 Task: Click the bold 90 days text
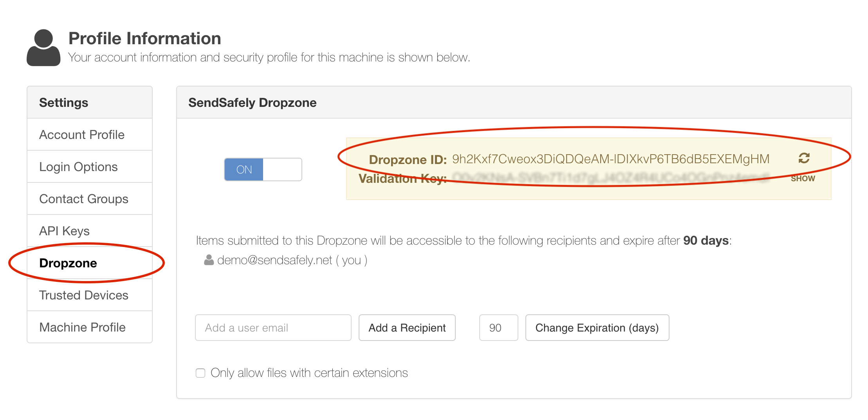[x=706, y=240]
